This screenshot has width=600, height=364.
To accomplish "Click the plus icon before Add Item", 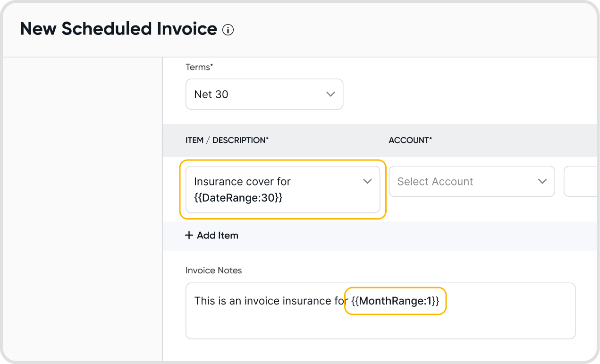I will coord(189,235).
